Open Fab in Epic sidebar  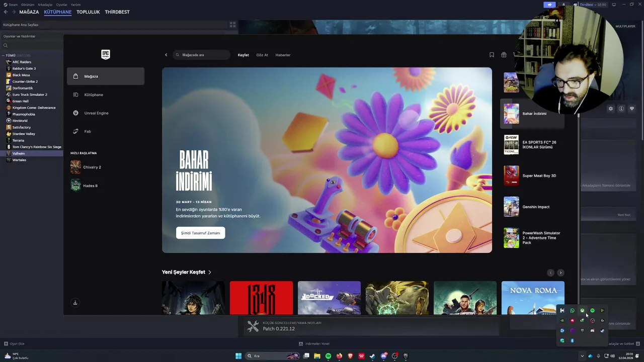(106, 131)
